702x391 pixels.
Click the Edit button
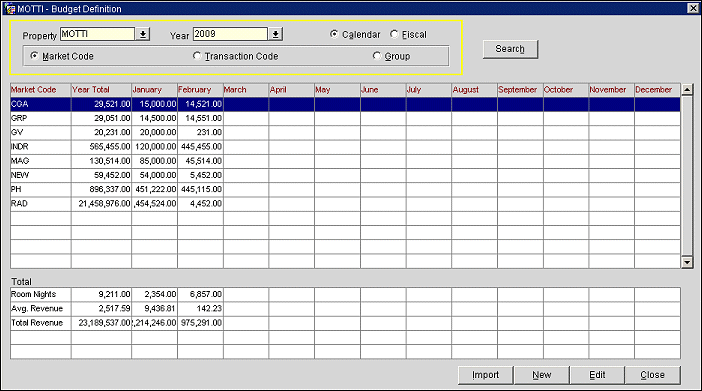tap(597, 375)
